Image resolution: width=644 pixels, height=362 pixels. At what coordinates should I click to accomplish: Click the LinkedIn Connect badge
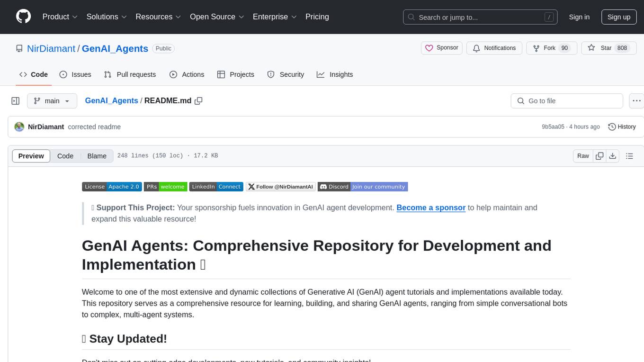pos(216,187)
